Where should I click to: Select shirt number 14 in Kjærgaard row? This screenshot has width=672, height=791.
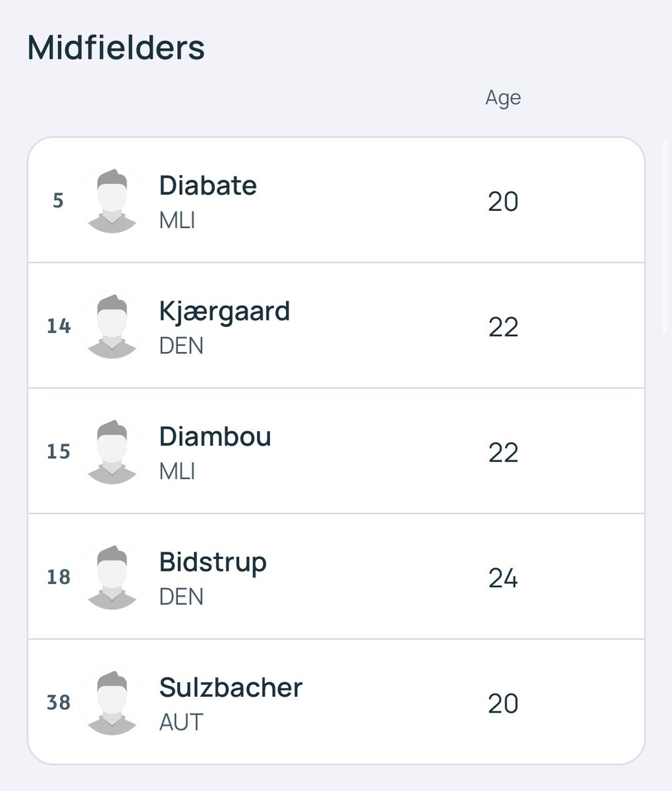59,326
